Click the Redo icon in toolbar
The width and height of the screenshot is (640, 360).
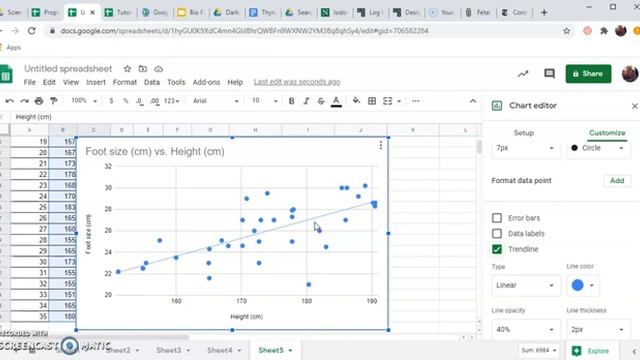tap(24, 101)
